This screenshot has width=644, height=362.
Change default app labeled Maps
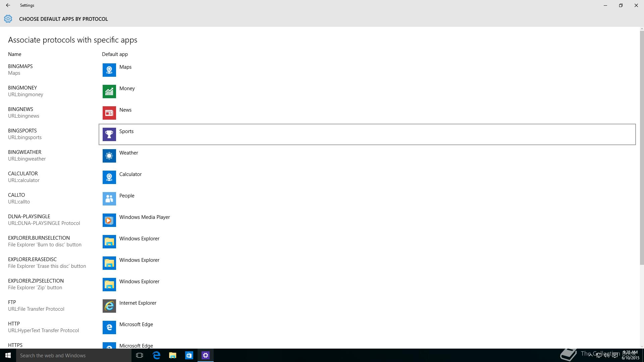tap(367, 70)
